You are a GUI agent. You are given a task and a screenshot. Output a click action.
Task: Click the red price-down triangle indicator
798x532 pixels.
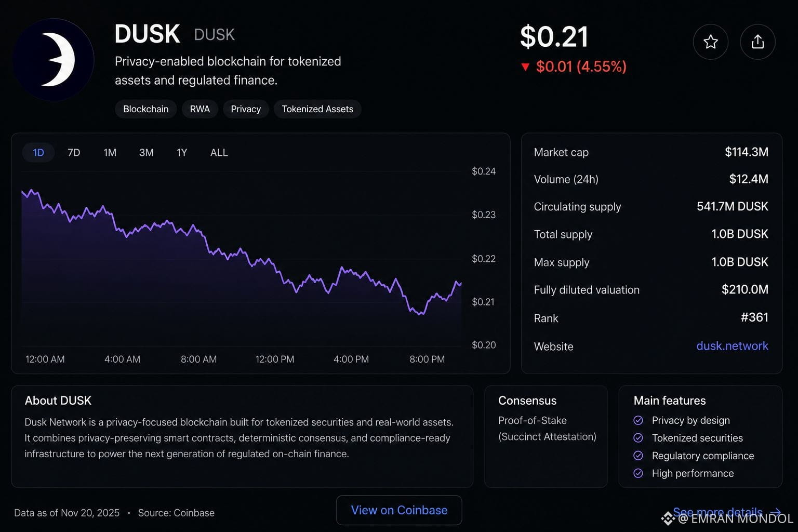525,67
